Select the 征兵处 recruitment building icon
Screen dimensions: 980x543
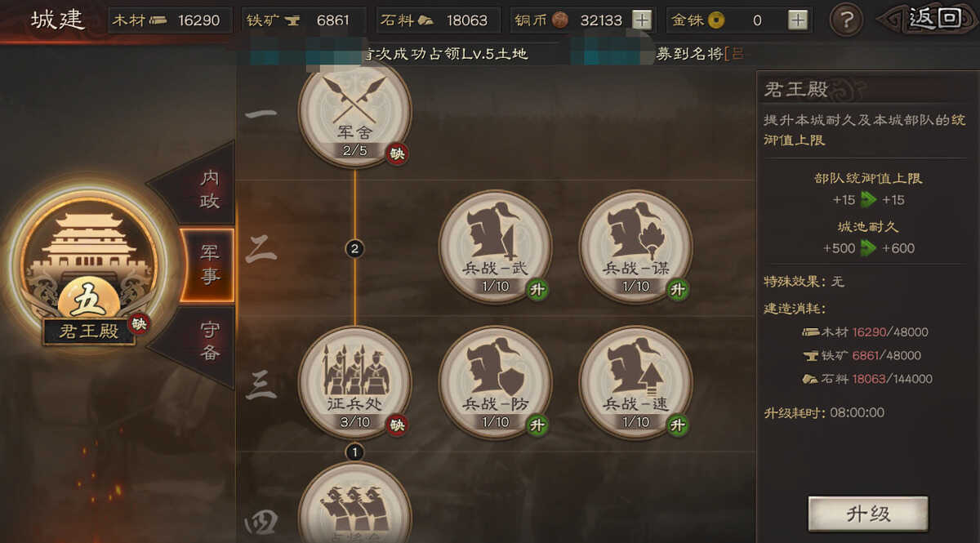pos(354,382)
